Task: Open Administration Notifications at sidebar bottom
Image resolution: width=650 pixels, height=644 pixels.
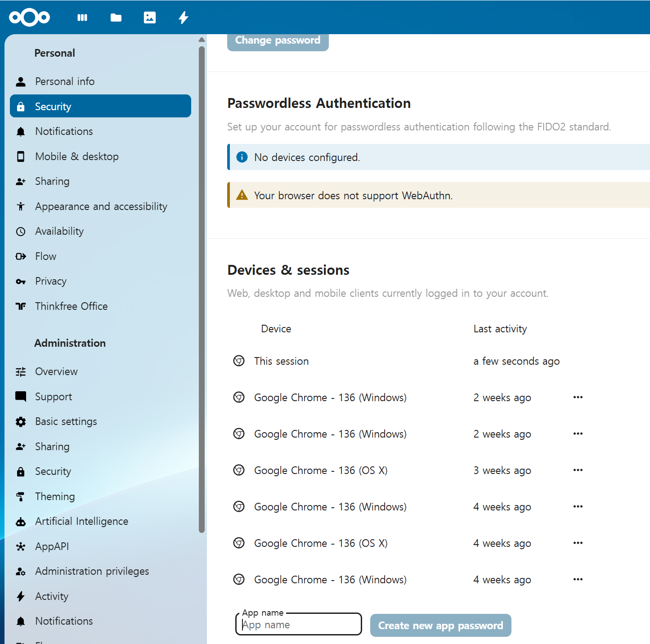Action: click(x=100, y=621)
